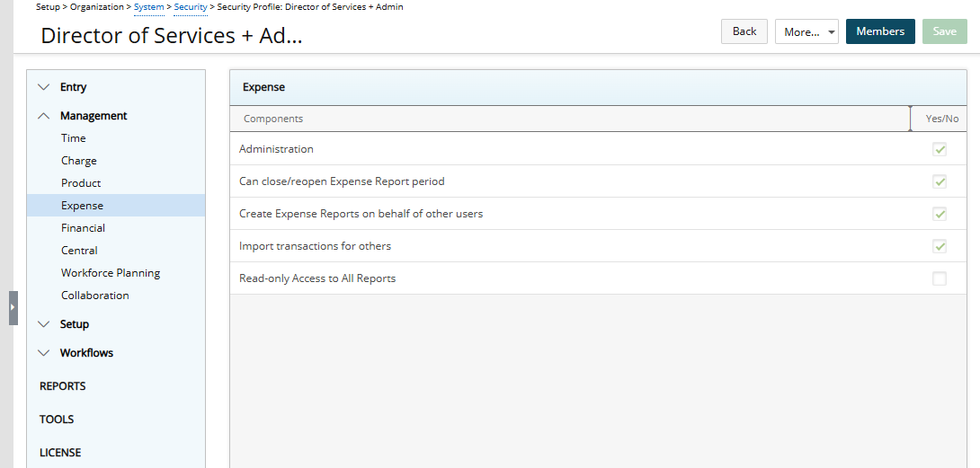Open the TOOLS section
The image size is (980, 468).
point(57,419)
